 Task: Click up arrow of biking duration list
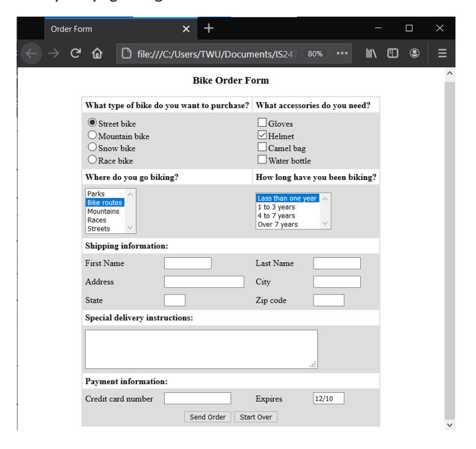tap(325, 199)
